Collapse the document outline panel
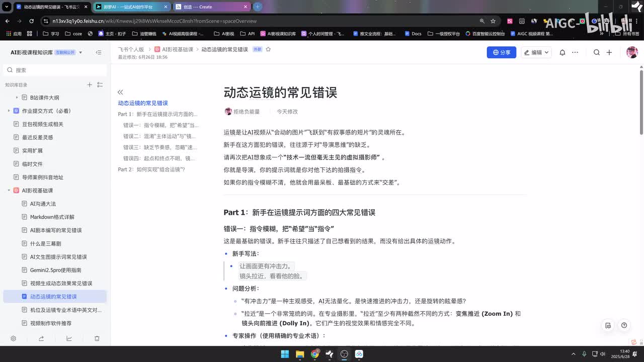This screenshot has height=362, width=644. coord(120,92)
